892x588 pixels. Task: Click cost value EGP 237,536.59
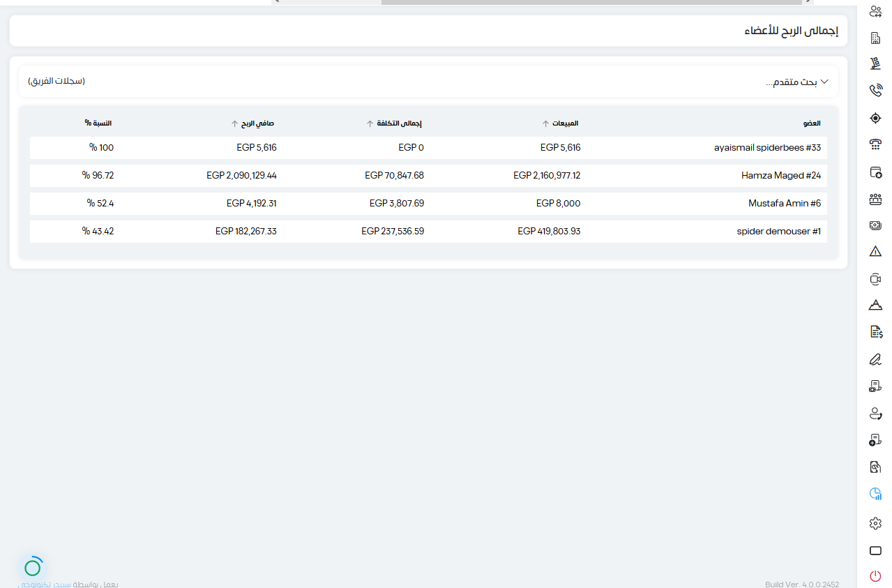(393, 231)
